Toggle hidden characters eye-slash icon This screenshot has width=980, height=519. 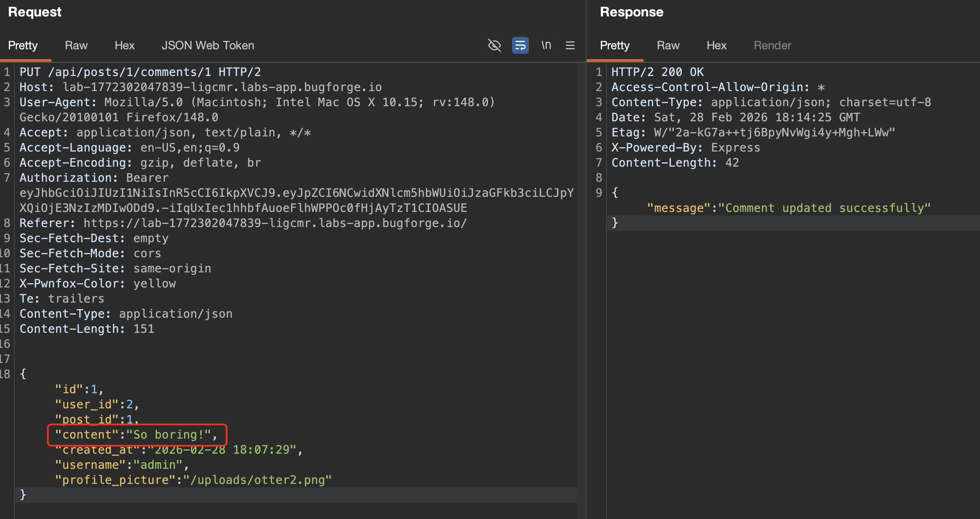click(x=494, y=45)
